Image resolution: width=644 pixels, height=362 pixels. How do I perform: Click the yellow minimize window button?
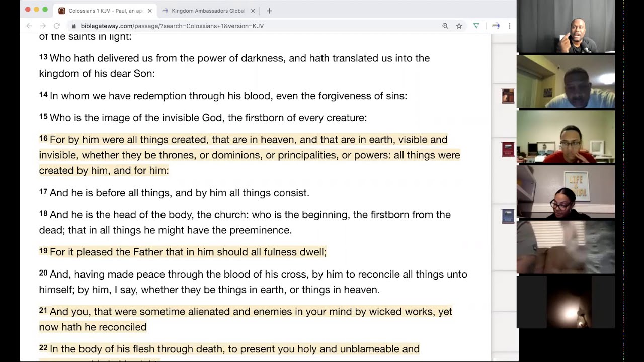pos(36,10)
